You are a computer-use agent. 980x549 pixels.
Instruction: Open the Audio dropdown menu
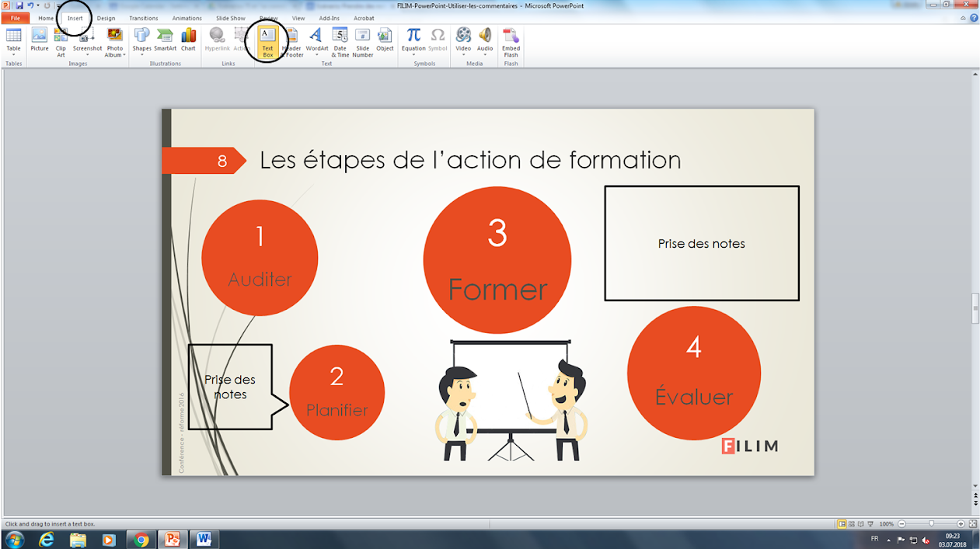pyautogui.click(x=485, y=55)
